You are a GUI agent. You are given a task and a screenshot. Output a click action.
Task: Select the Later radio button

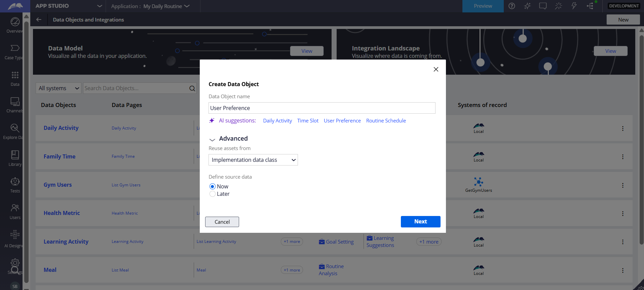pos(213,194)
